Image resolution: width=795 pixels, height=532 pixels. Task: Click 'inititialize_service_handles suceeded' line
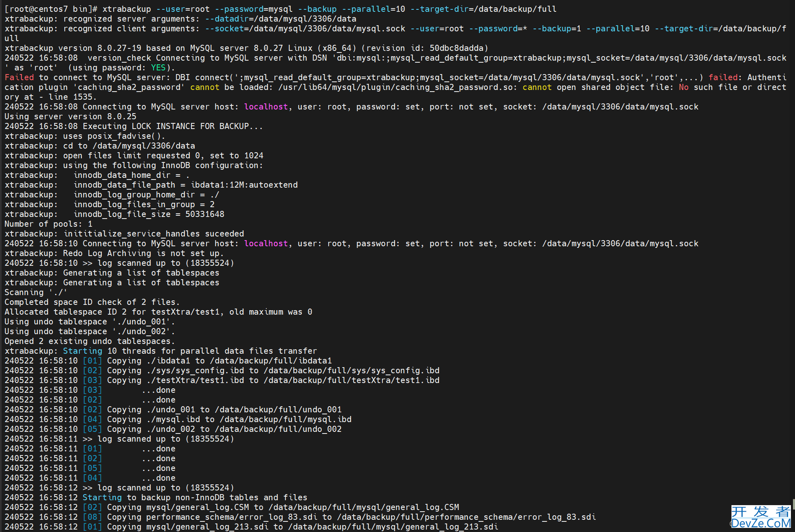124,234
